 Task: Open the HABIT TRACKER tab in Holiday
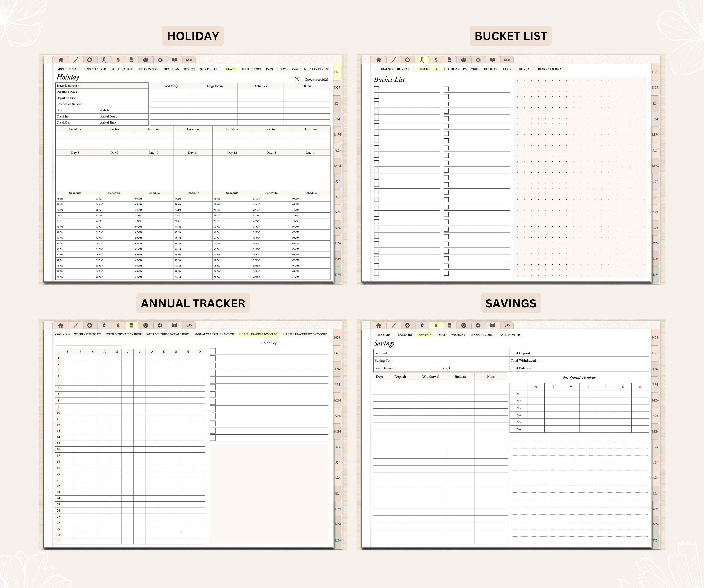tap(95, 69)
